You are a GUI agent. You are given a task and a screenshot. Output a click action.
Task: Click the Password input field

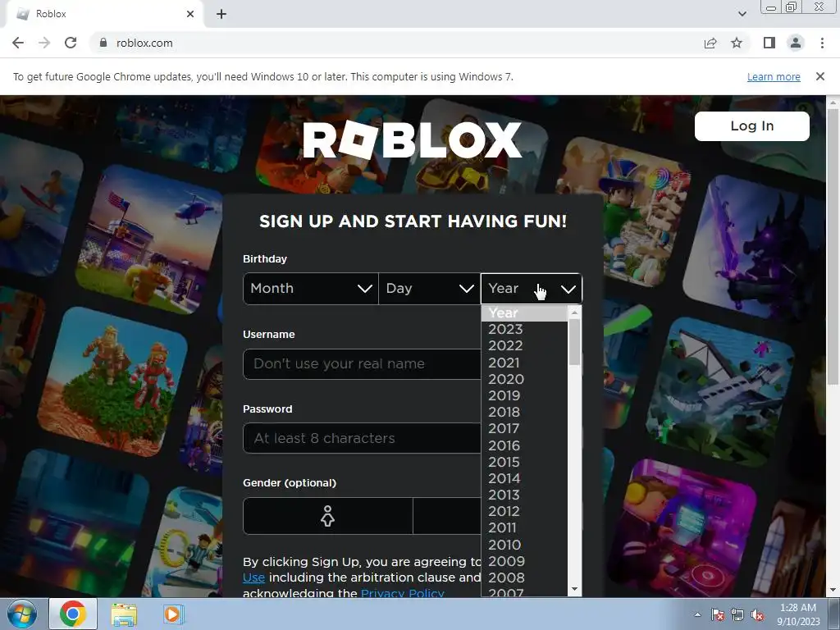[x=362, y=438]
